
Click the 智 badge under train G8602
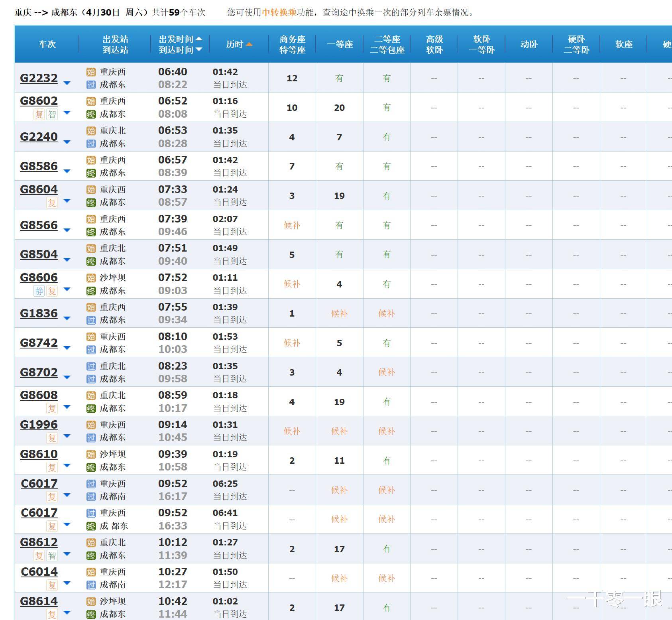tap(52, 114)
